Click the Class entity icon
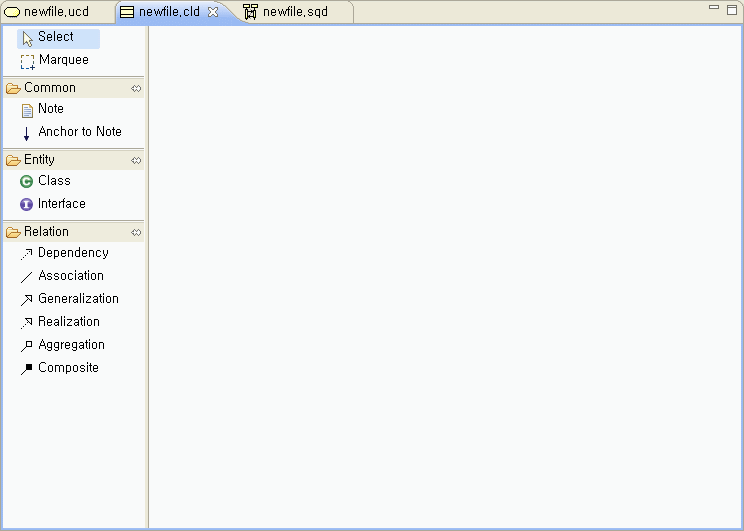Image resolution: width=744 pixels, height=531 pixels. (27, 181)
